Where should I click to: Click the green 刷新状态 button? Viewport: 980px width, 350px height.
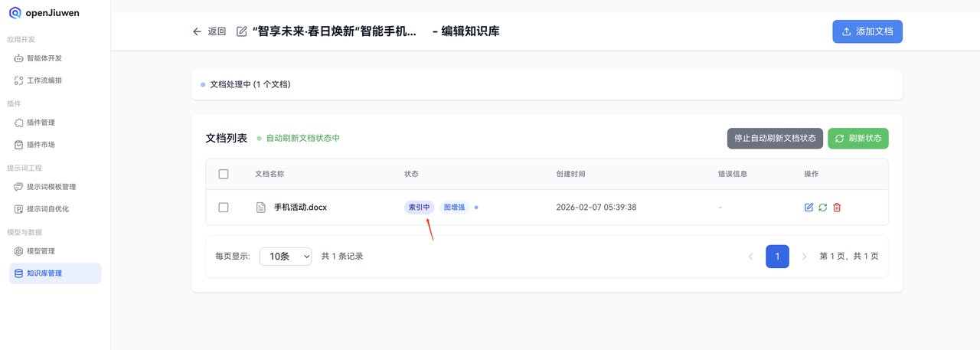(858, 139)
